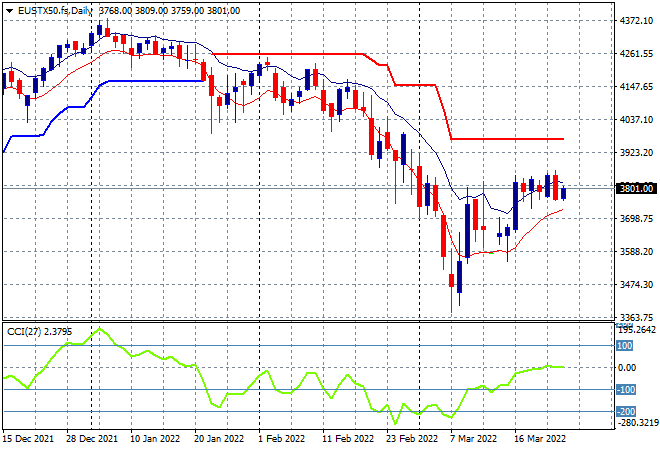660x450 pixels.
Task: Click the 7 Mar 2022 date label
Action: [x=474, y=439]
